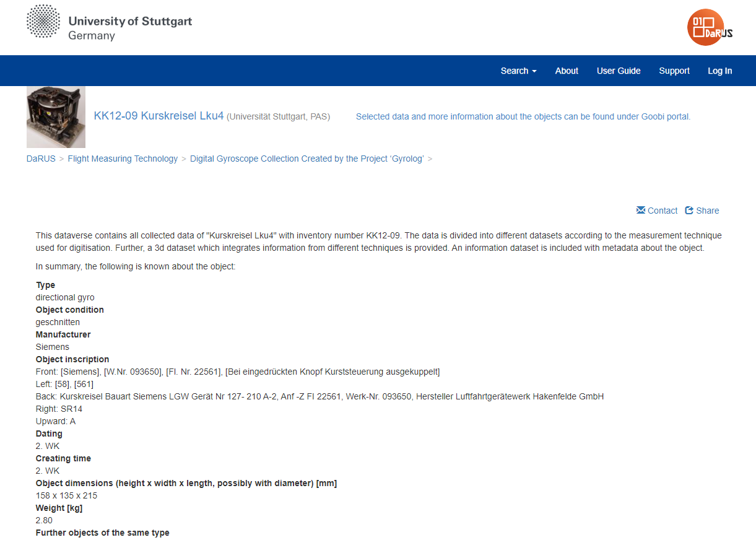
Task: Open Digital Gyroscope Collection 'Gyrolog' breadcrumb
Action: tap(307, 159)
